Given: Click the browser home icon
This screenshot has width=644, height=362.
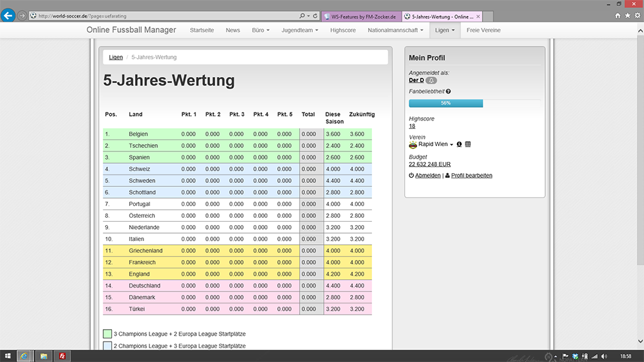Looking at the screenshot, I should coord(618,15).
